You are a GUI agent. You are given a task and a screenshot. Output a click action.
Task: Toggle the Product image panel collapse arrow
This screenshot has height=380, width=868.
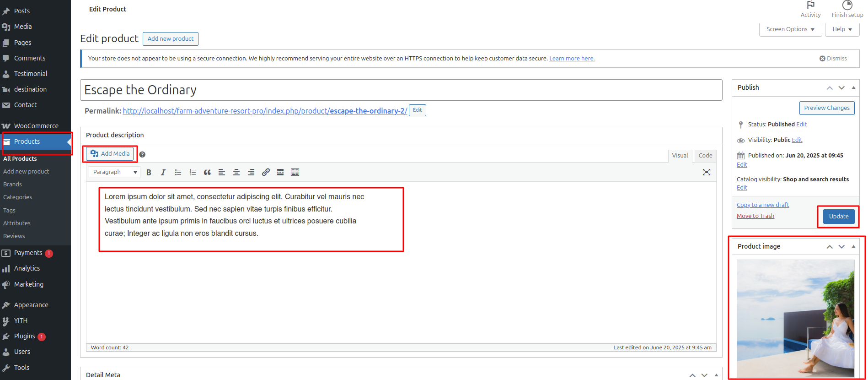[x=853, y=246]
